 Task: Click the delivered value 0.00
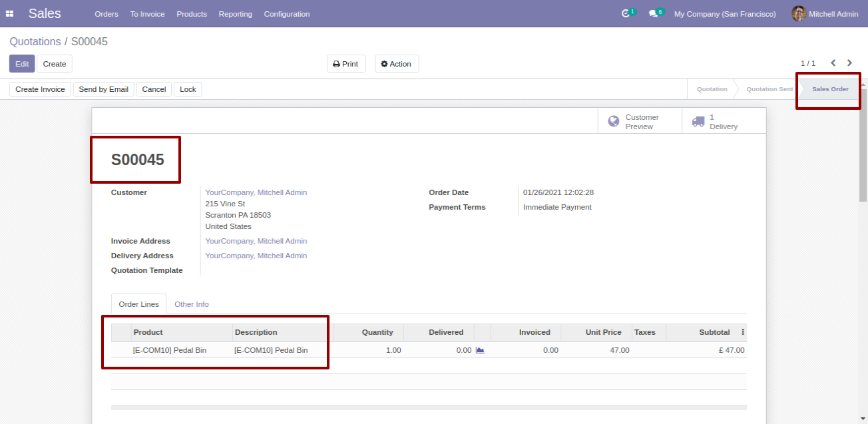pyautogui.click(x=464, y=350)
